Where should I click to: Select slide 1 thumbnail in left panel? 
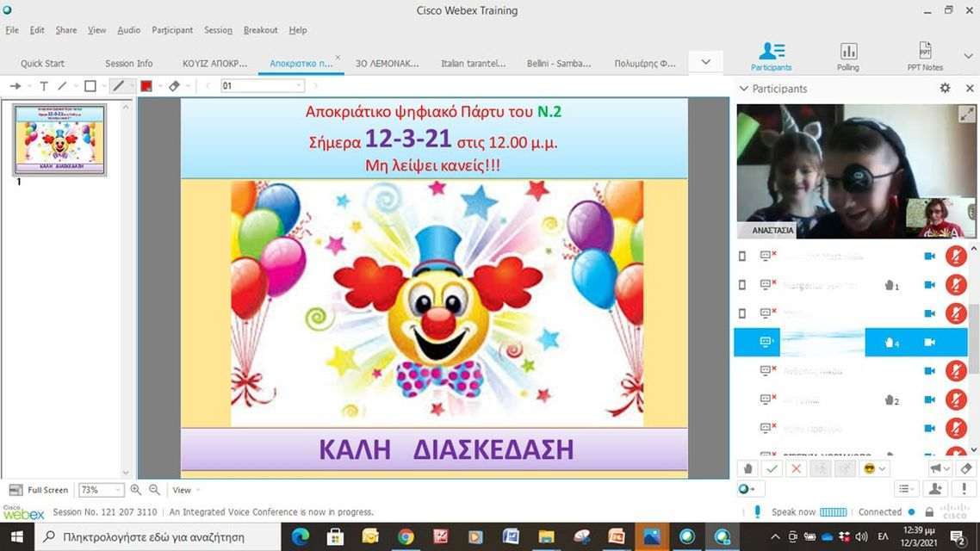(59, 139)
